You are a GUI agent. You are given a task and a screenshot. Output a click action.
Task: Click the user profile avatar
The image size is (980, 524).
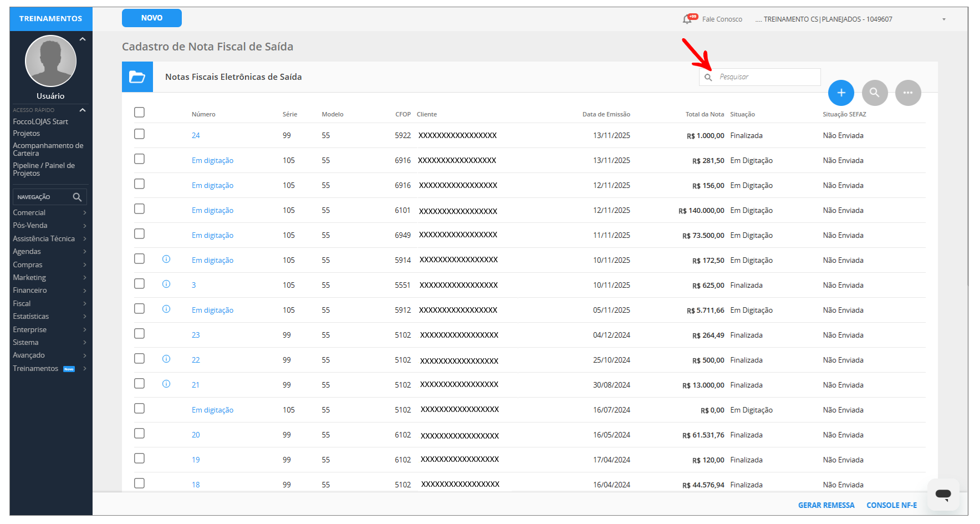pyautogui.click(x=50, y=61)
